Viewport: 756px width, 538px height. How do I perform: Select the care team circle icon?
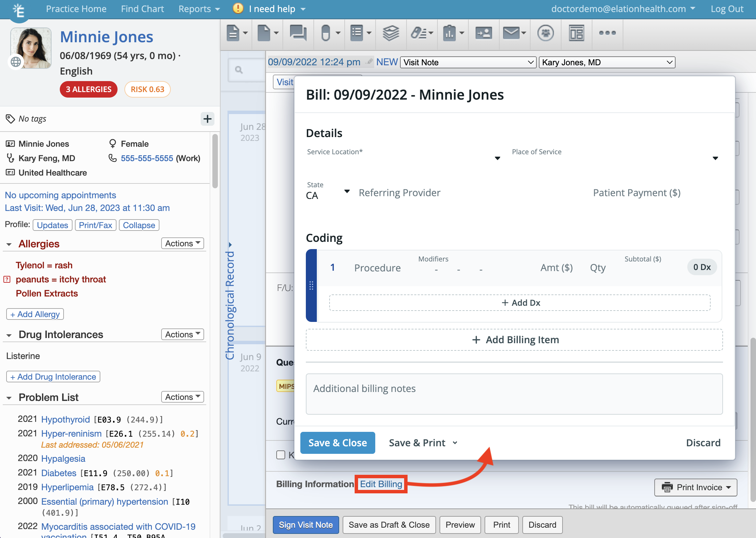point(546,33)
